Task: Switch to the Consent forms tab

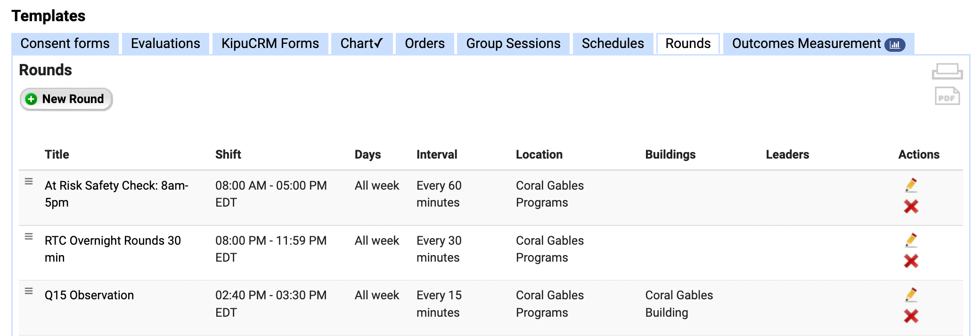Action: point(65,44)
